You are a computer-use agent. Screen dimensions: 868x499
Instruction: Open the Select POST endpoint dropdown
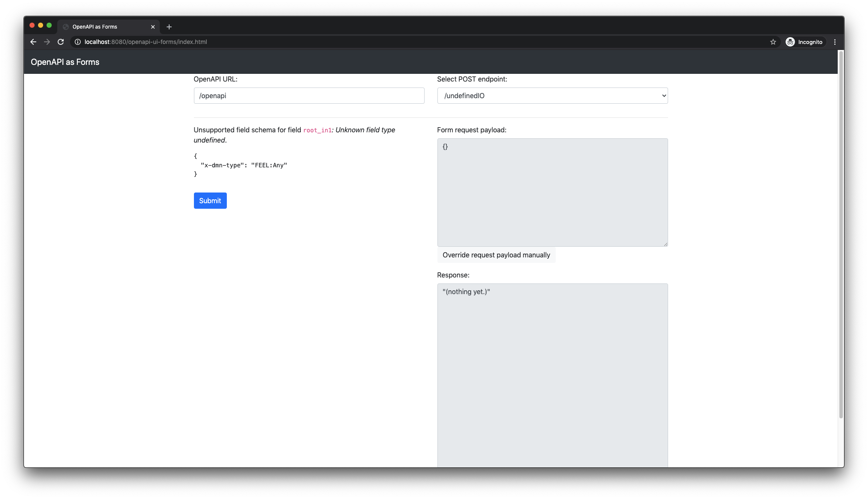coord(552,96)
